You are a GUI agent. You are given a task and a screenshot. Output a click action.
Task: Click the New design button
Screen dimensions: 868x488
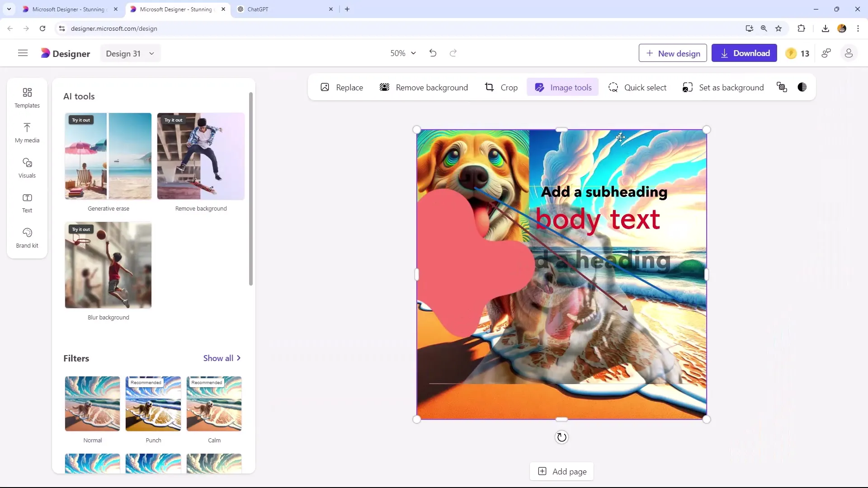tap(673, 53)
